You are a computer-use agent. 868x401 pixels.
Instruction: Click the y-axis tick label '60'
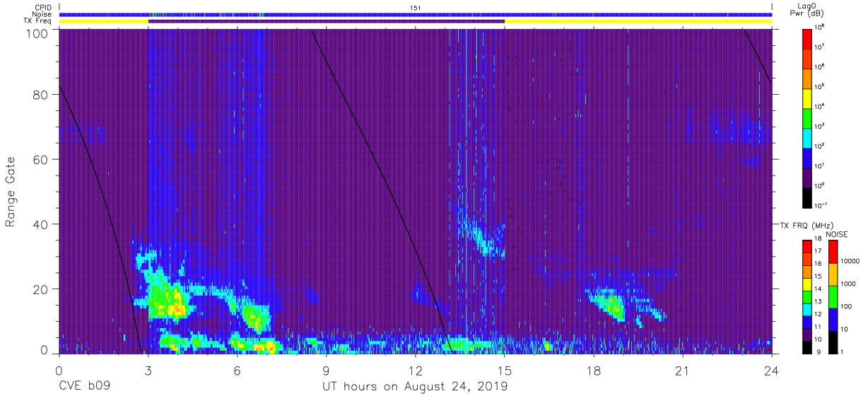tap(40, 159)
